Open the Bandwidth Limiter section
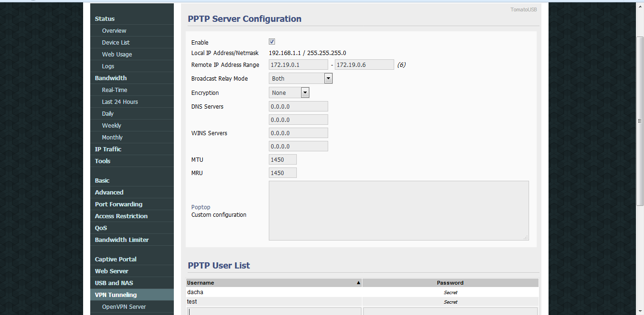The height and width of the screenshot is (315, 644). [x=132, y=240]
